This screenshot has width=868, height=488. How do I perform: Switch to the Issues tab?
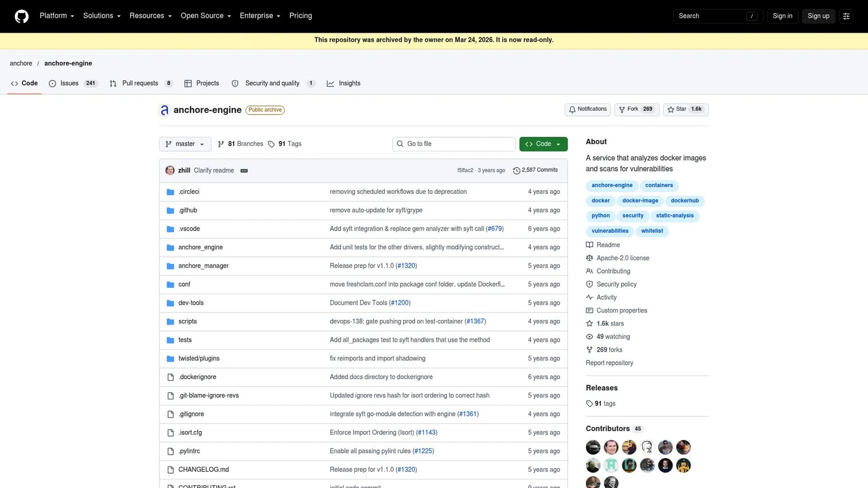pyautogui.click(x=73, y=84)
